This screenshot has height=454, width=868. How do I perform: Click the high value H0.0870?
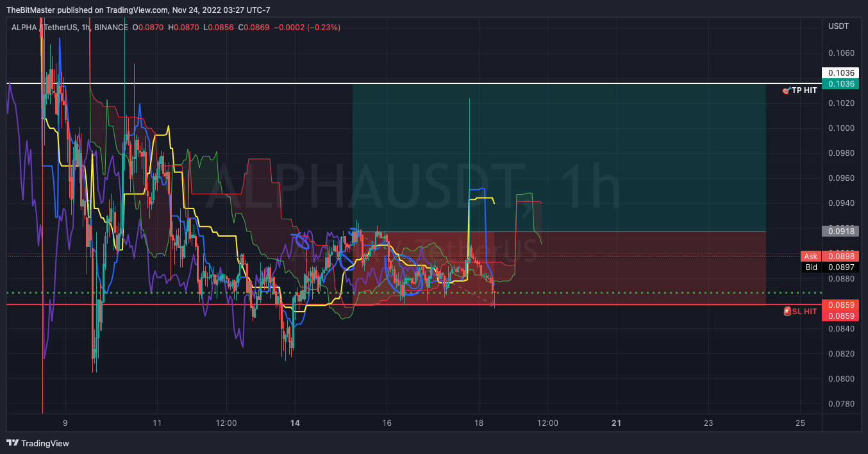click(184, 28)
